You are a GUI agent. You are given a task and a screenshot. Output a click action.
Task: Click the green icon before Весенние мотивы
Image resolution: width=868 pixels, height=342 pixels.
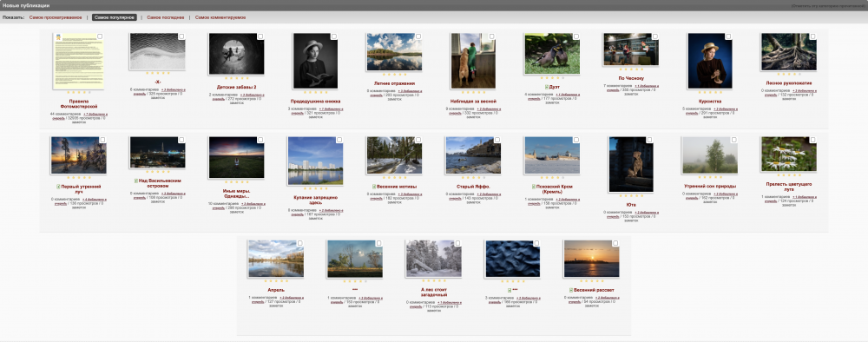[375, 187]
